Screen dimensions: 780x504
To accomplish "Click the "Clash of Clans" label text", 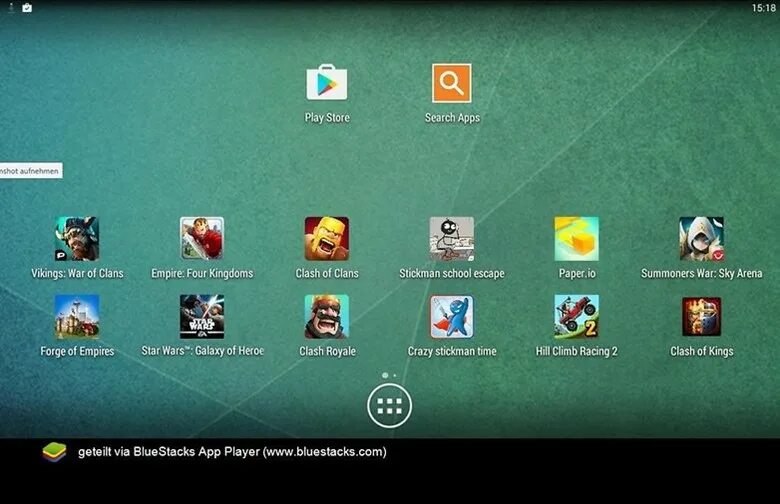I will point(327,273).
